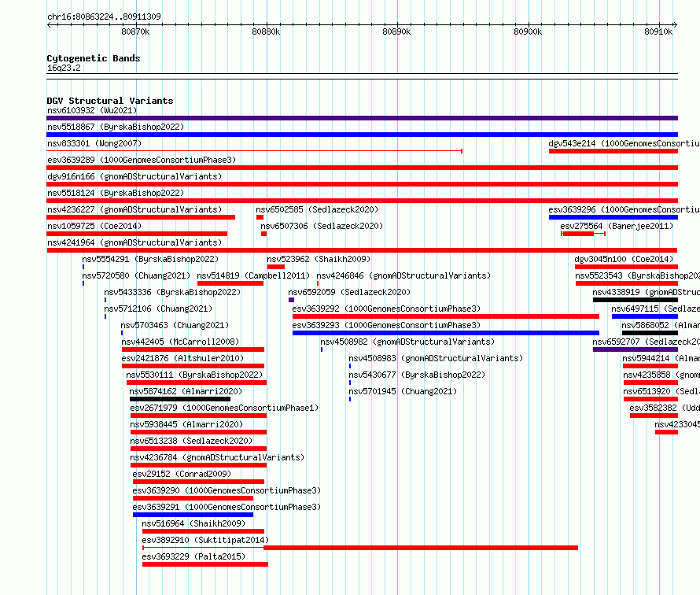Open the nsv6592707 variant label
Viewport: 700px width, 595px height.
click(x=646, y=342)
